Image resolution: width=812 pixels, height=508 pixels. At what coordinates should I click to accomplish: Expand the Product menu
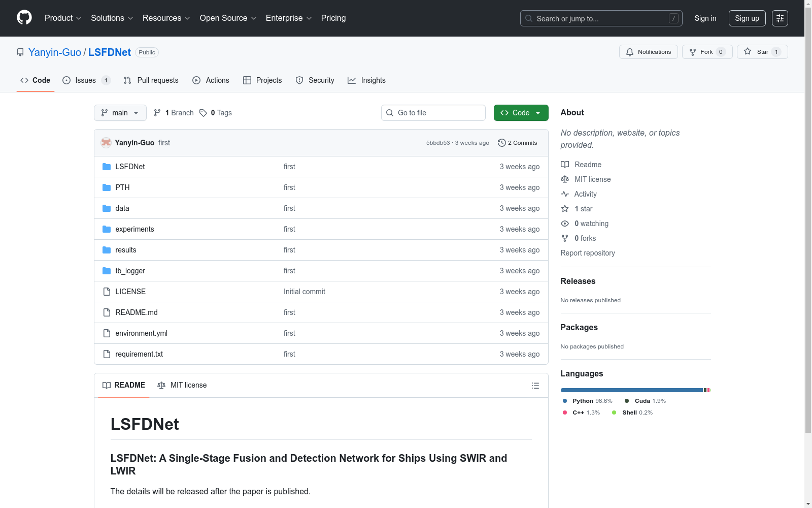click(x=63, y=18)
